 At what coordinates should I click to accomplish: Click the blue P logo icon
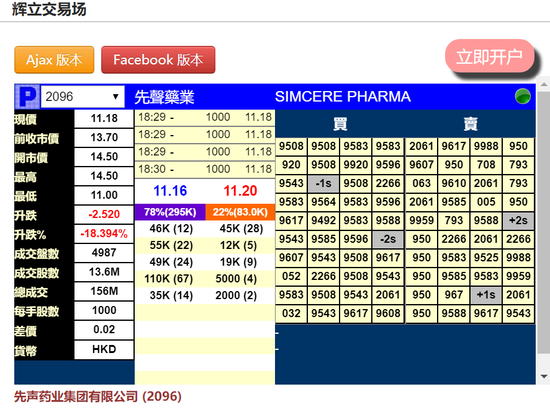pyautogui.click(x=27, y=96)
